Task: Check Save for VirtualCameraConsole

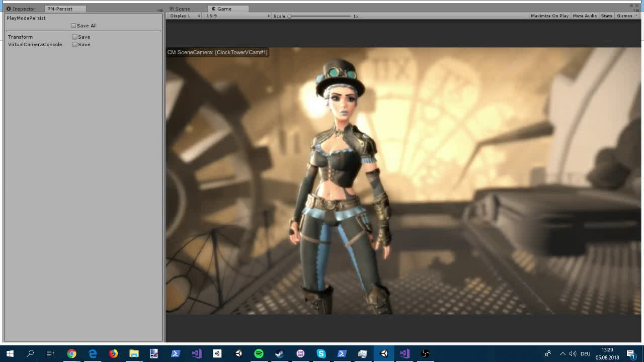Action: 74,44
